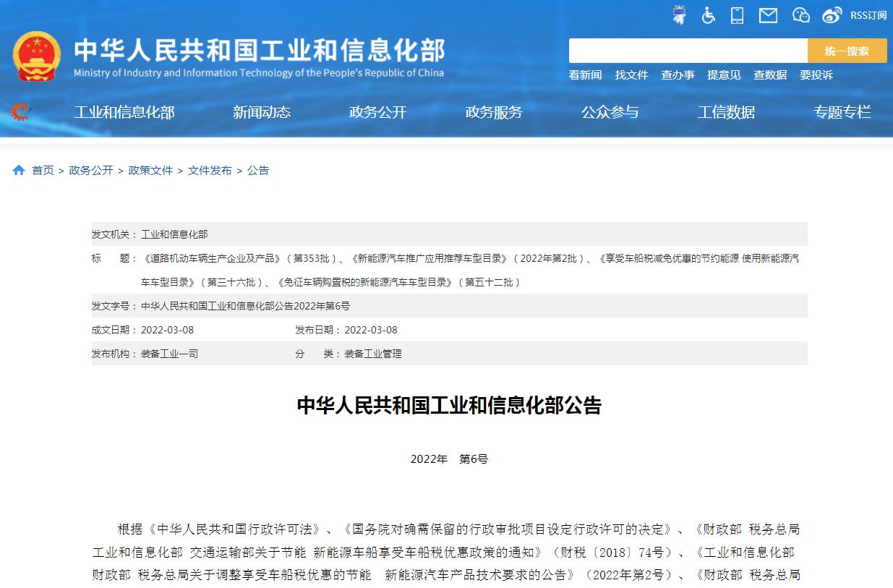This screenshot has width=893, height=588.
Task: Click the 成文日期 2022-03-08 value
Action: pos(167,330)
